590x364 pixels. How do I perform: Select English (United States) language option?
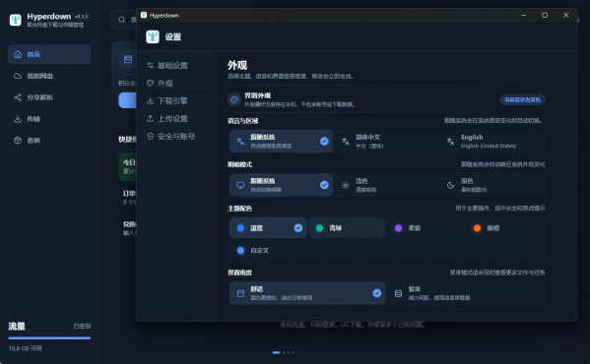[492, 142]
